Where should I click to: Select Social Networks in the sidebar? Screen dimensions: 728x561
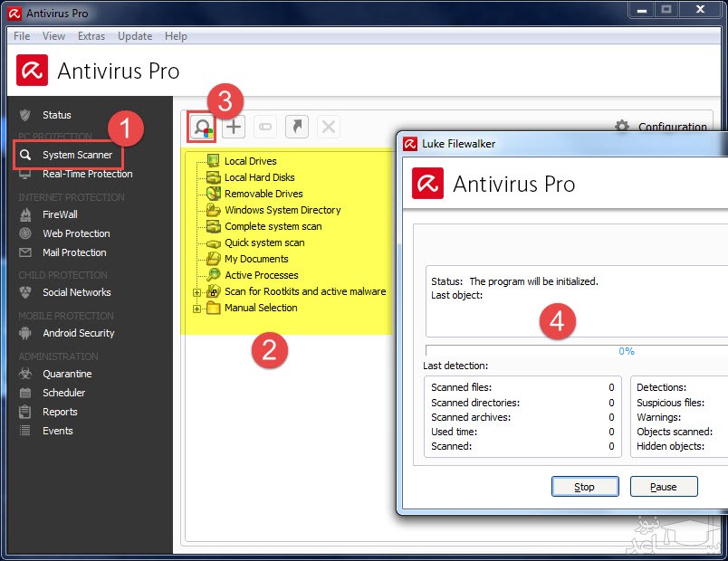pyautogui.click(x=76, y=292)
